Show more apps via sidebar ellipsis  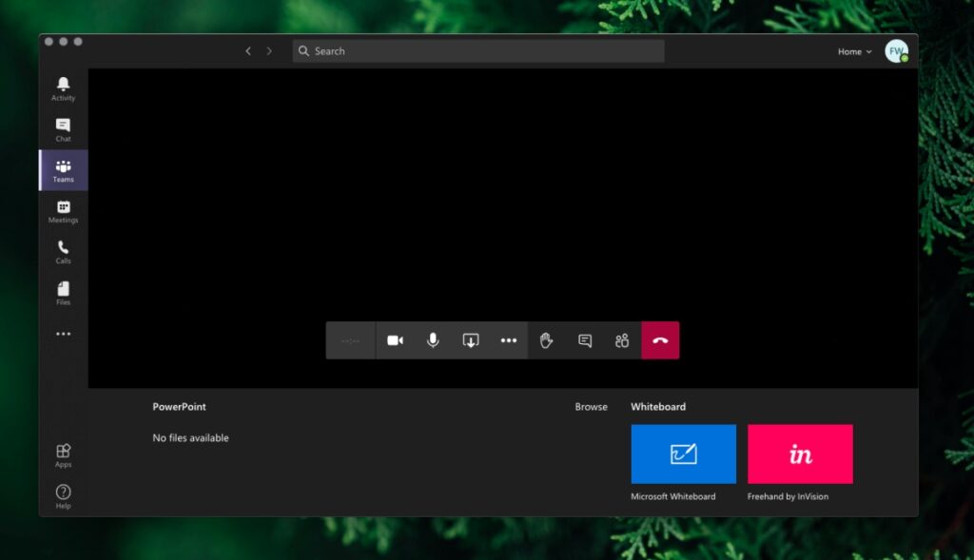[63, 334]
